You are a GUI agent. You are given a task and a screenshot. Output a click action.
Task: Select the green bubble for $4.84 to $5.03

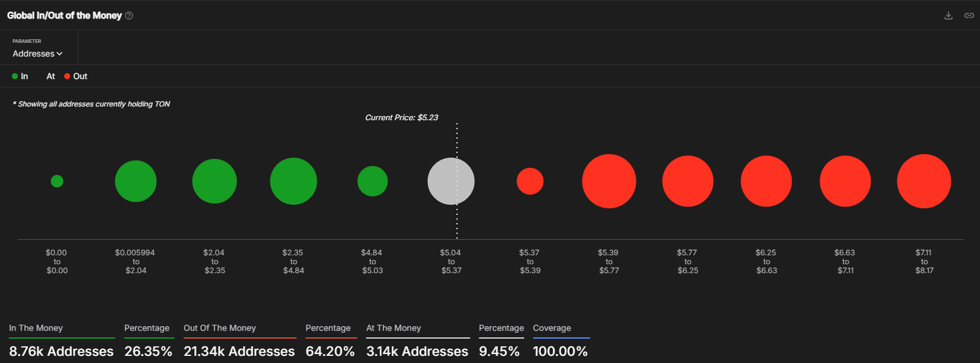click(373, 181)
